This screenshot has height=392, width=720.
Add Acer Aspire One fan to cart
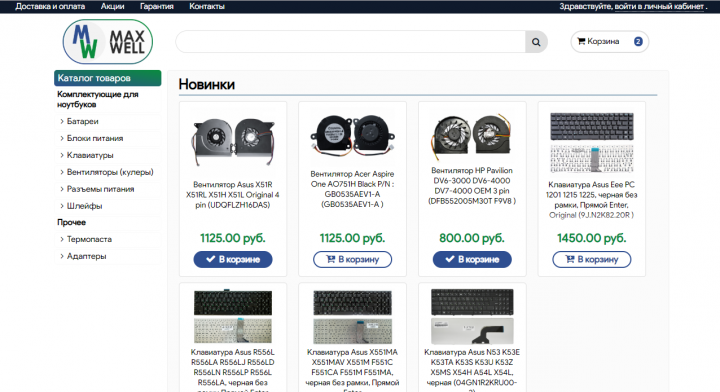[x=352, y=259]
